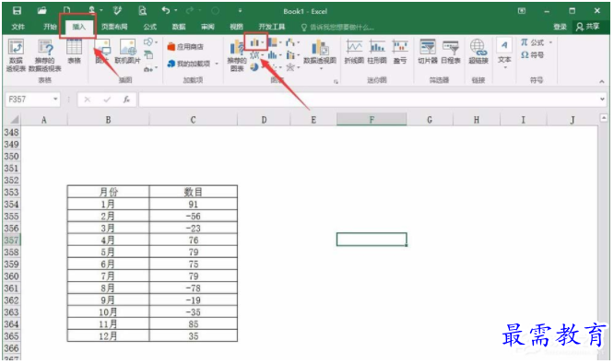This screenshot has height=364, width=614.
Task: Open the Name Box dropdown arrow next to F357
Action: coord(55,100)
